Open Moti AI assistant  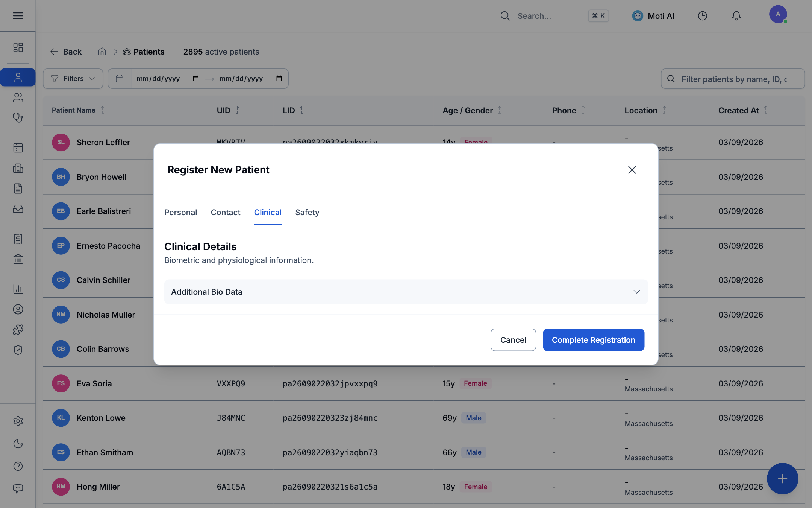coord(653,16)
